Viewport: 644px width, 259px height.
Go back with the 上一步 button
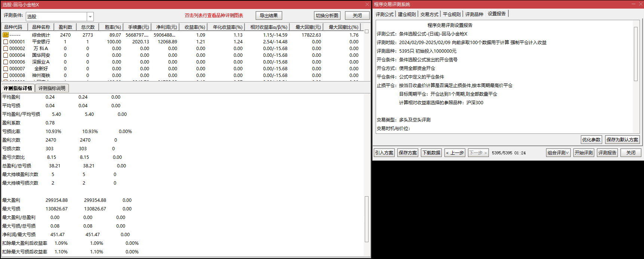point(455,152)
